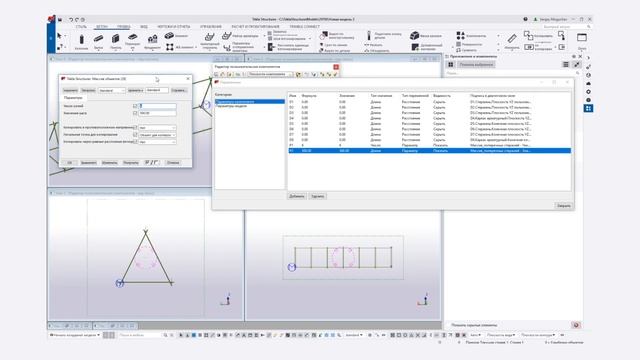Screen dimensions: 640x360
Task: Click the pour phase (Фаза заливки) icon
Action: [x=414, y=36]
